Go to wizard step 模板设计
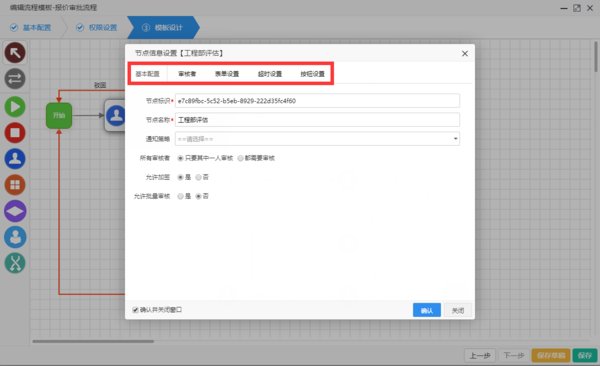This screenshot has height=366, width=600. (162, 28)
